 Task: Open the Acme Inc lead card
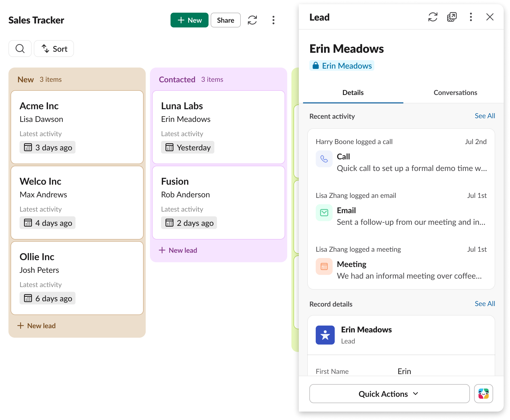77,127
